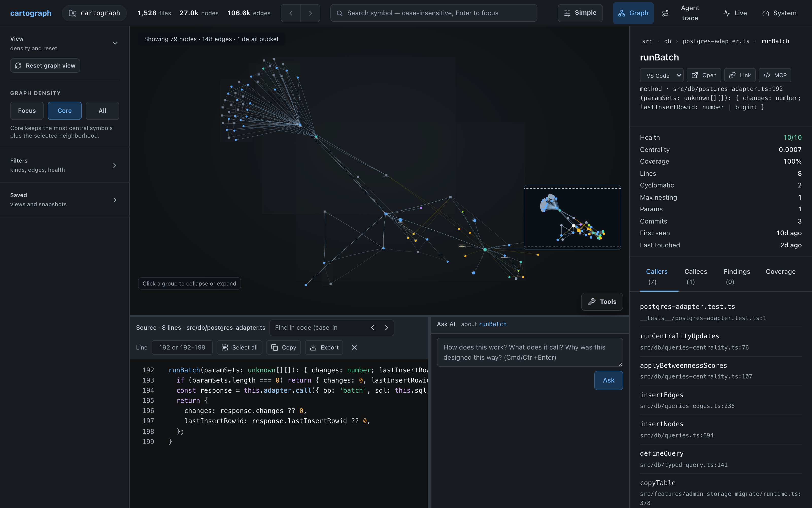Click src breadcrumb
812x508 pixels.
tap(647, 41)
